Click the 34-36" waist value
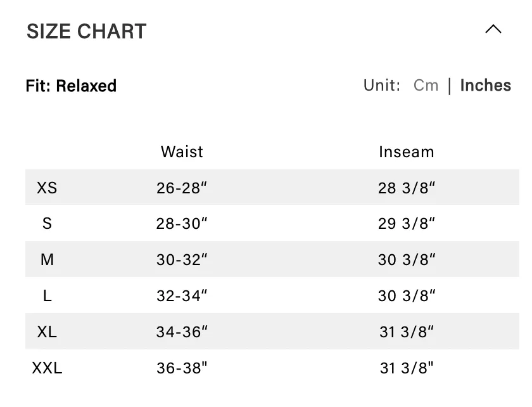 [182, 332]
